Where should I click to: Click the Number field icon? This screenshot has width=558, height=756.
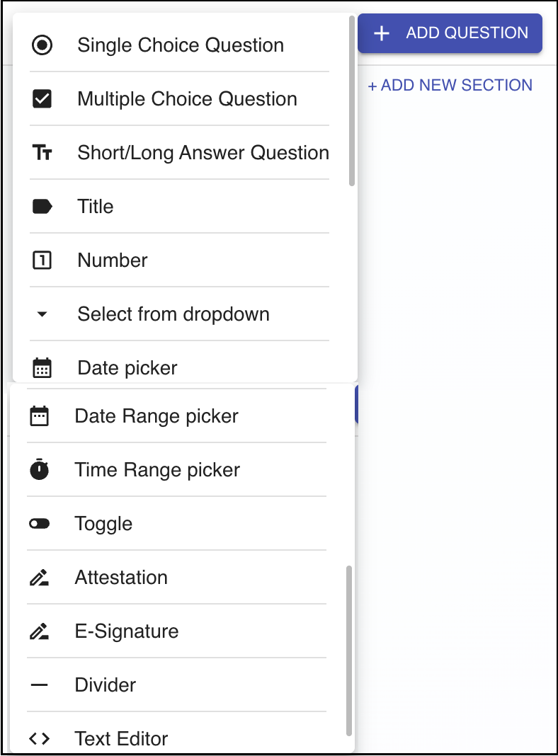[42, 260]
